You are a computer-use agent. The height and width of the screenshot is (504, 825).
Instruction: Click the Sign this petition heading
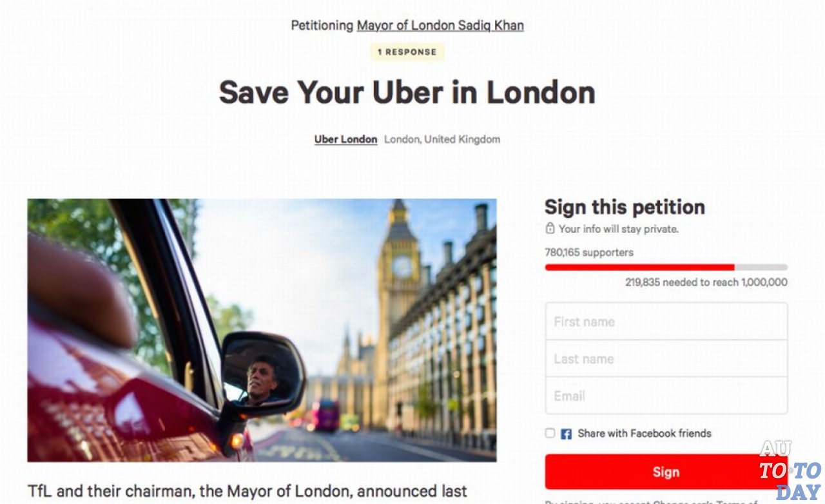625,207
